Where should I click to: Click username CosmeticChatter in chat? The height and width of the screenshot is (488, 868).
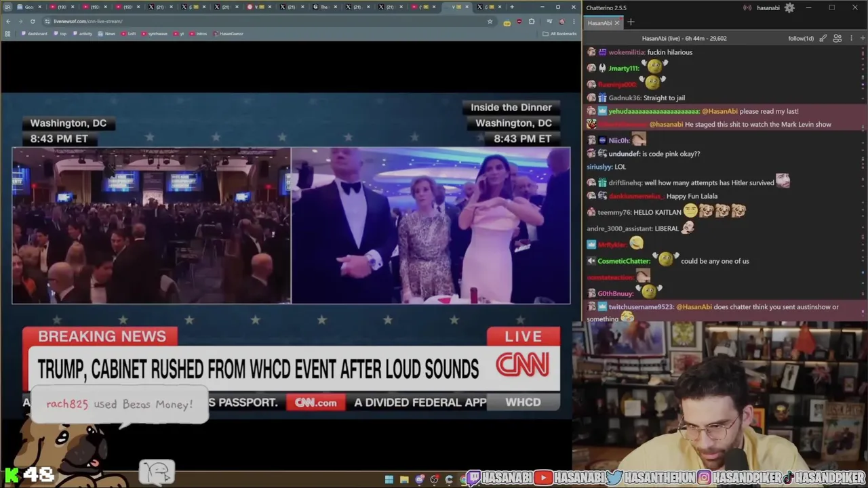(x=623, y=262)
